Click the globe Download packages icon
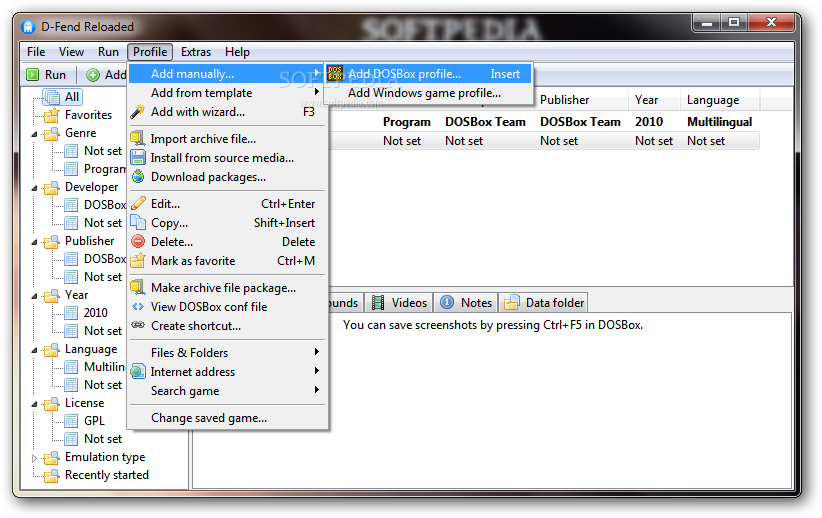 point(138,177)
